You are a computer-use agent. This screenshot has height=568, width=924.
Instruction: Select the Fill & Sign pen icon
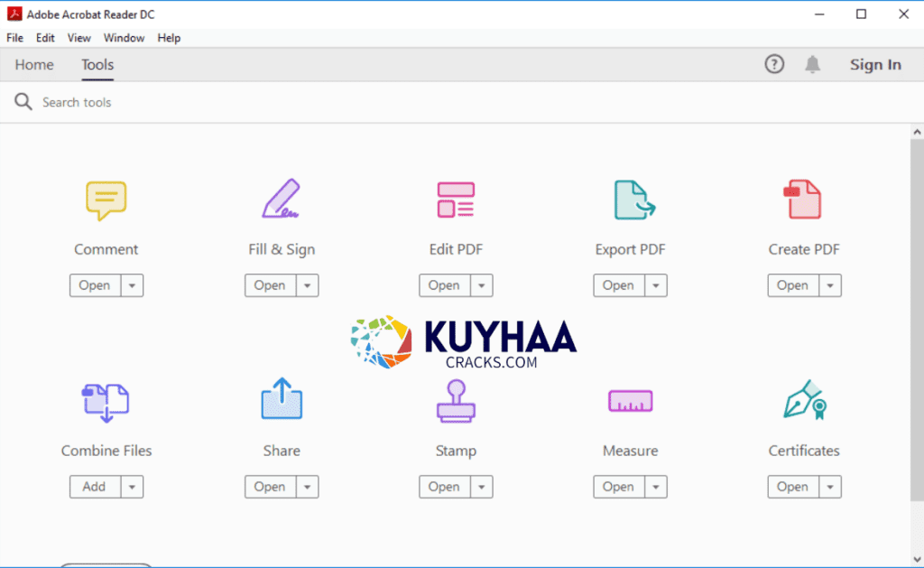[x=281, y=200]
